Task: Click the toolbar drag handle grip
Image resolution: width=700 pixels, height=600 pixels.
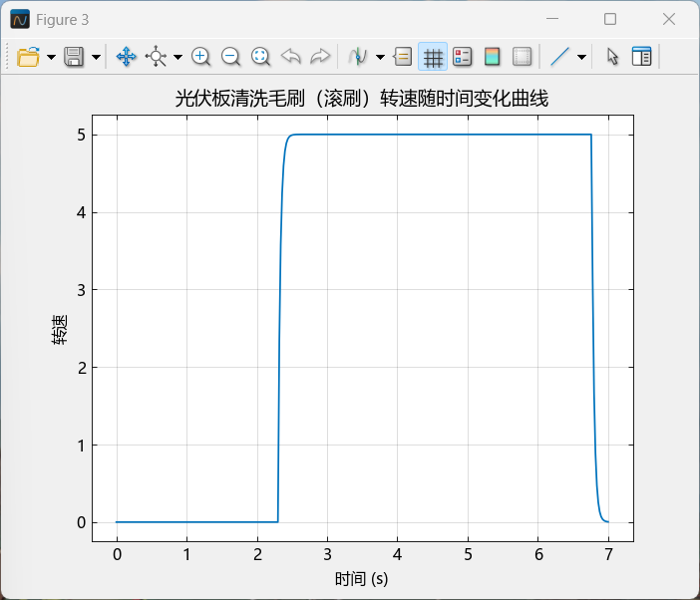Action: [8, 57]
